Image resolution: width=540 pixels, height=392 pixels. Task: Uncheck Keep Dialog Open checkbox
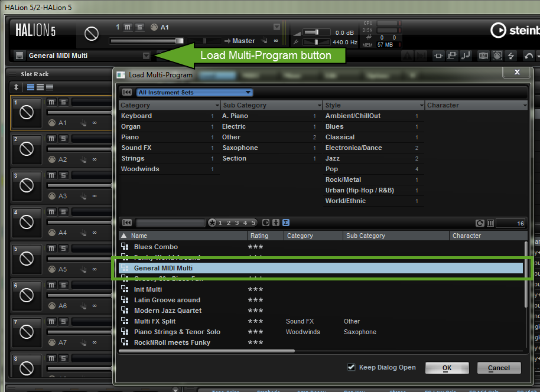click(x=352, y=367)
